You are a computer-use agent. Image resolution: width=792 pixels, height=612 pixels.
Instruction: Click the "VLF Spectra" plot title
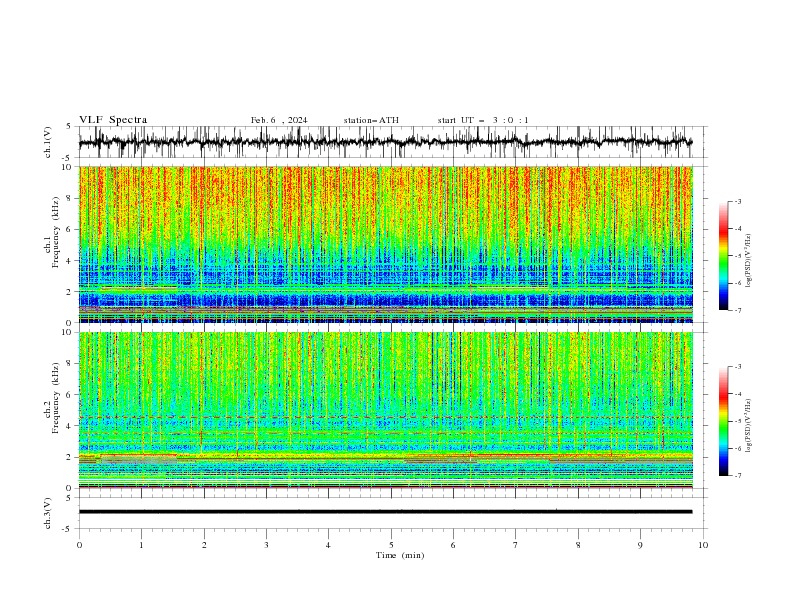[113, 120]
